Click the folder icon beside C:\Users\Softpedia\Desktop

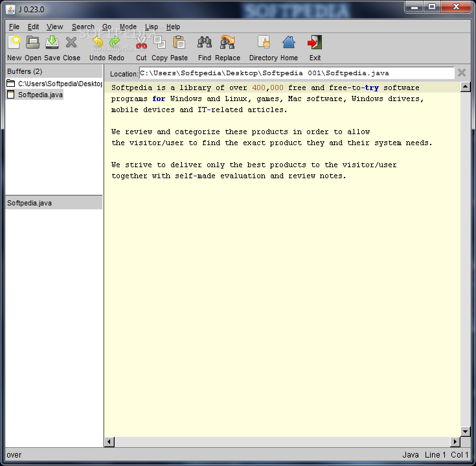tap(11, 83)
